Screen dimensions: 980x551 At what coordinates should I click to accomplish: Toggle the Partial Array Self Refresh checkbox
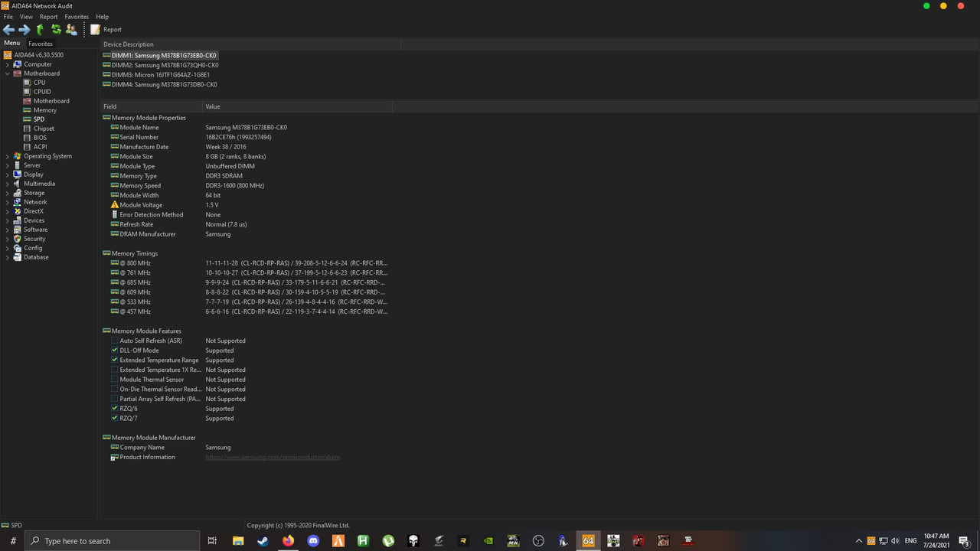(115, 399)
